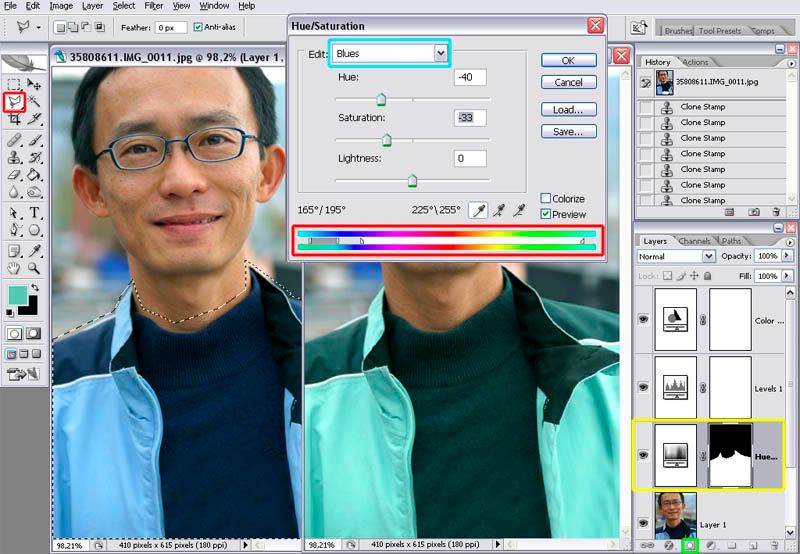
Task: Click Subtract from Sample eyedropper in dialog
Action: tap(519, 210)
